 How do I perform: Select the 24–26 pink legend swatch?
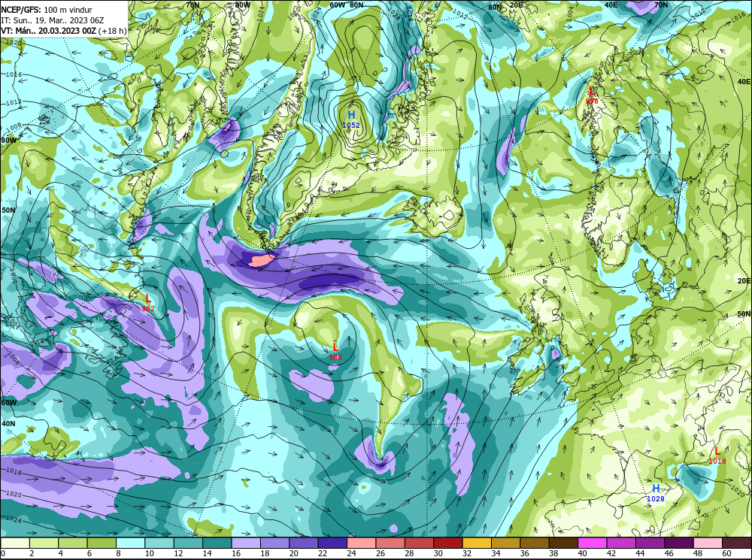click(362, 543)
